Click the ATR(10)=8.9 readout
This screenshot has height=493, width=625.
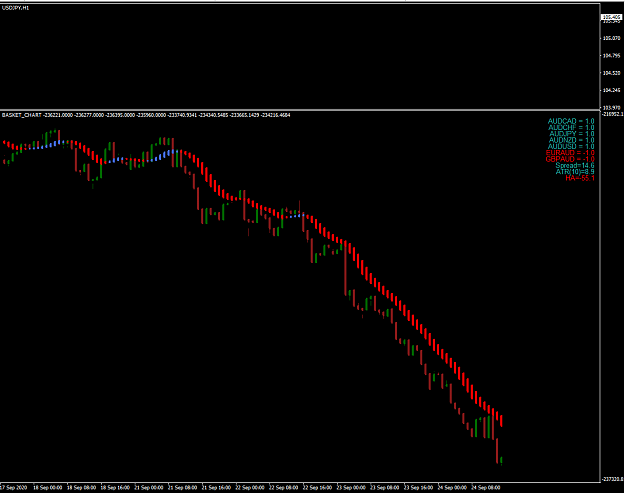click(x=575, y=172)
